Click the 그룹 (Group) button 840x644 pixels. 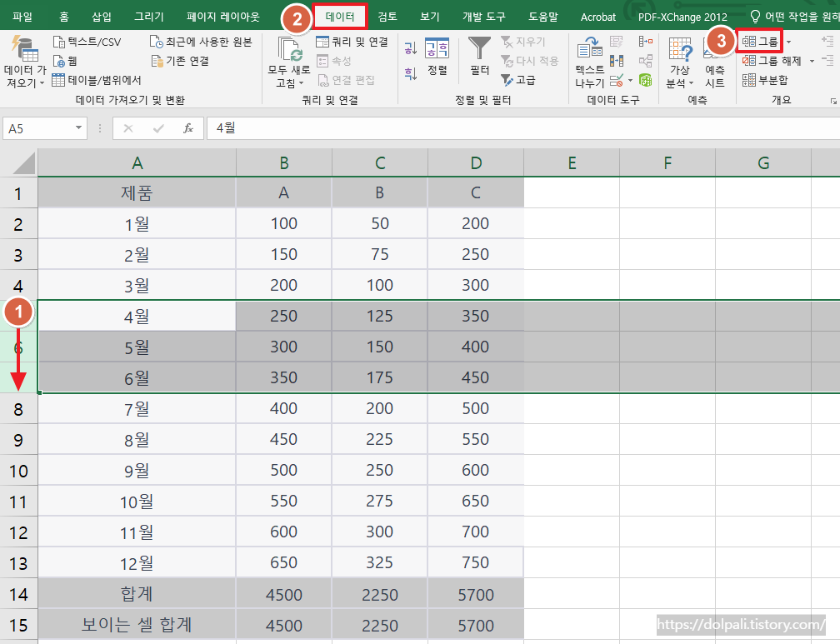pos(760,42)
